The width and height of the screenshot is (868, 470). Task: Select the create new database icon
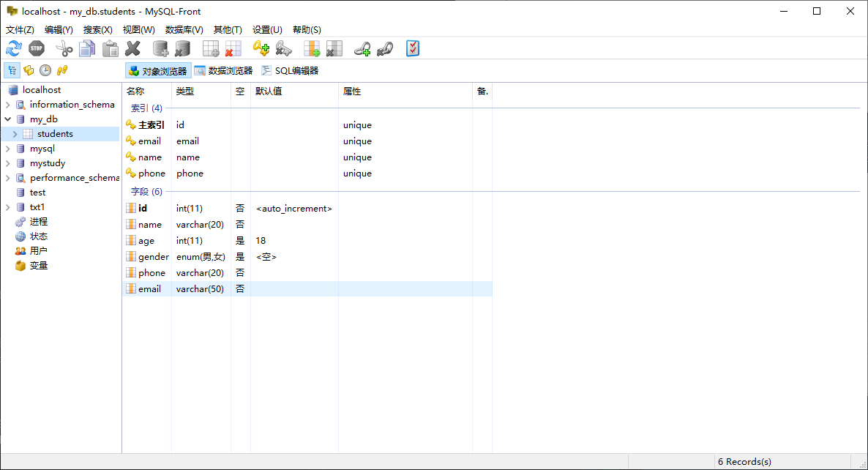[x=160, y=48]
